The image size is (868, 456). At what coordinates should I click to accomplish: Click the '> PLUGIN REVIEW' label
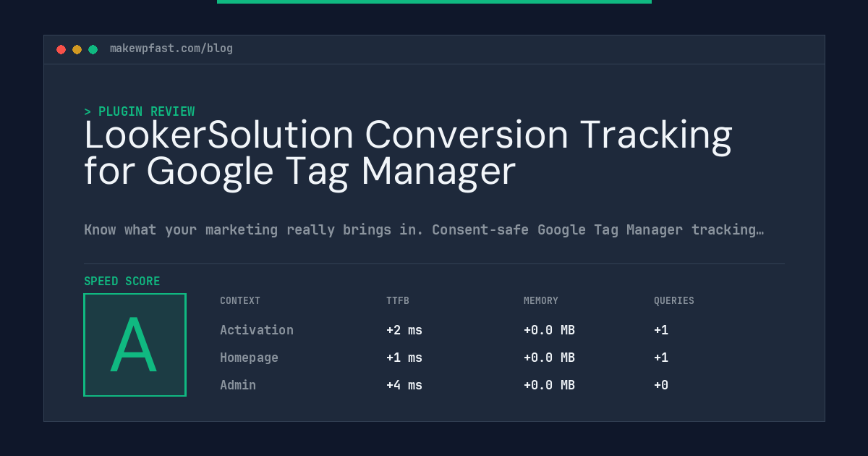tap(140, 111)
